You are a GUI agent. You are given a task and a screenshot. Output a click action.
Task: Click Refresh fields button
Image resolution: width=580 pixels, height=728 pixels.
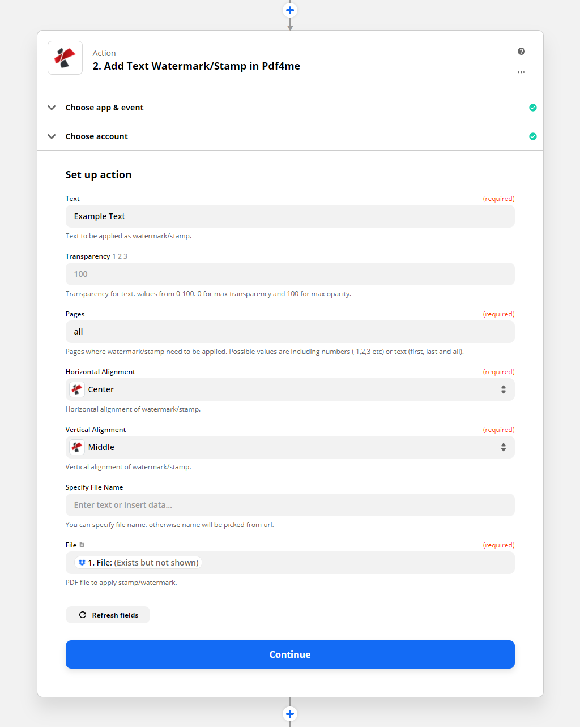pos(108,615)
